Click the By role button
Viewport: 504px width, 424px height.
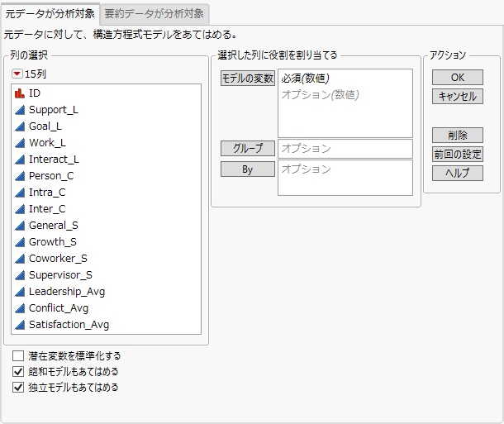tap(248, 169)
